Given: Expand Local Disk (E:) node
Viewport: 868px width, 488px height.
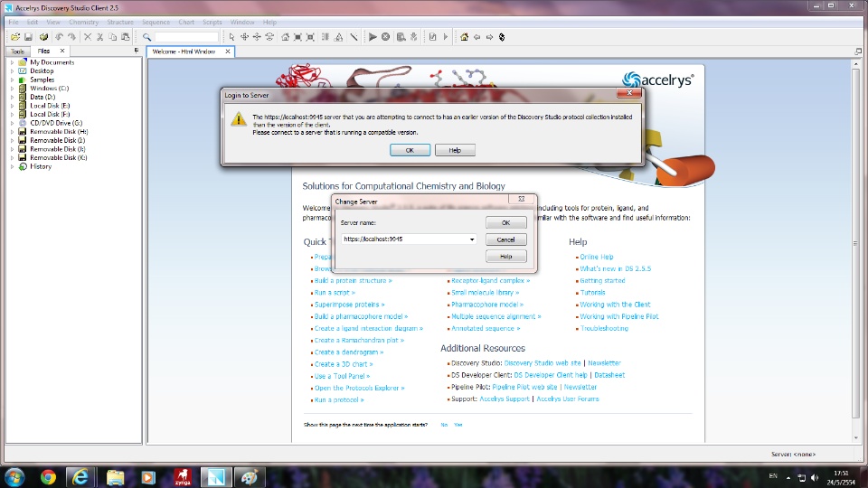Looking at the screenshot, I should point(12,106).
